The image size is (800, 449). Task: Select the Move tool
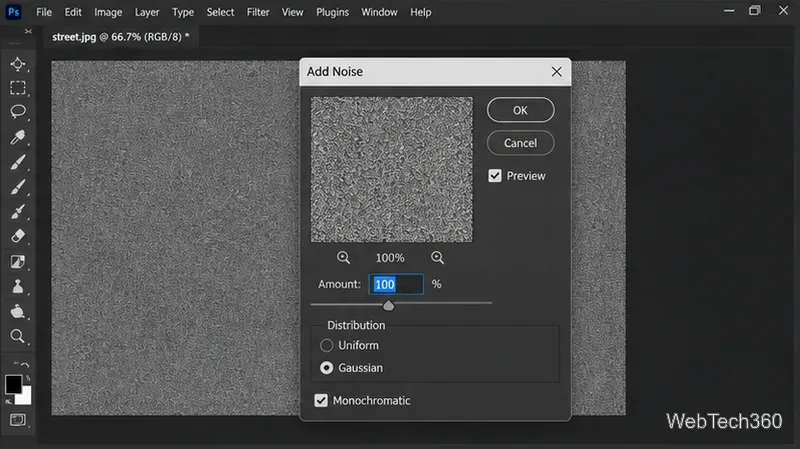pyautogui.click(x=18, y=64)
